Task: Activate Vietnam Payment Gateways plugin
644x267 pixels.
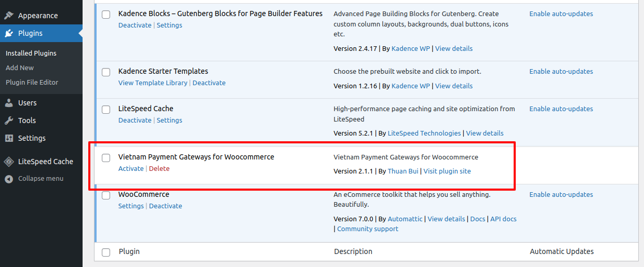Action: [x=131, y=169]
